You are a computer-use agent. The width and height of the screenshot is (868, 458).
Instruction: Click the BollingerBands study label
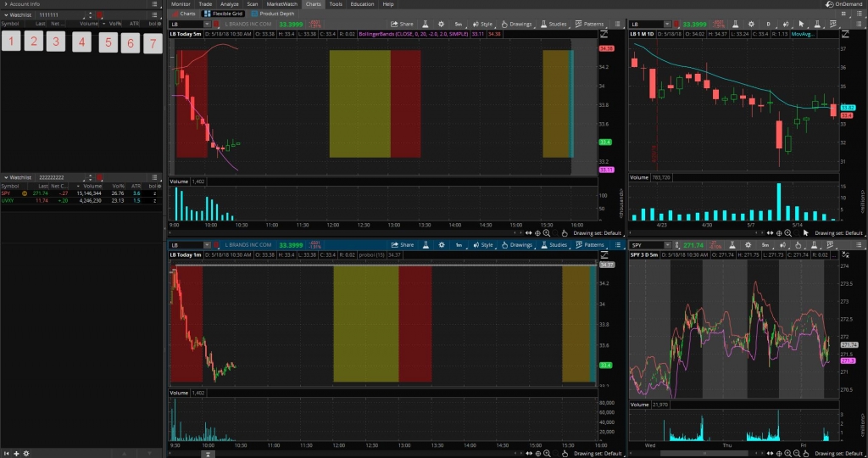coord(413,34)
